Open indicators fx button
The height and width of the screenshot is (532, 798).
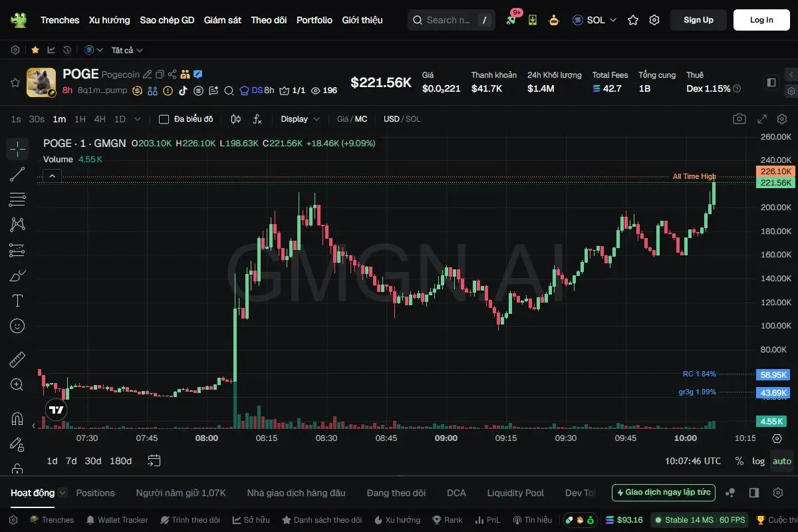click(x=257, y=119)
